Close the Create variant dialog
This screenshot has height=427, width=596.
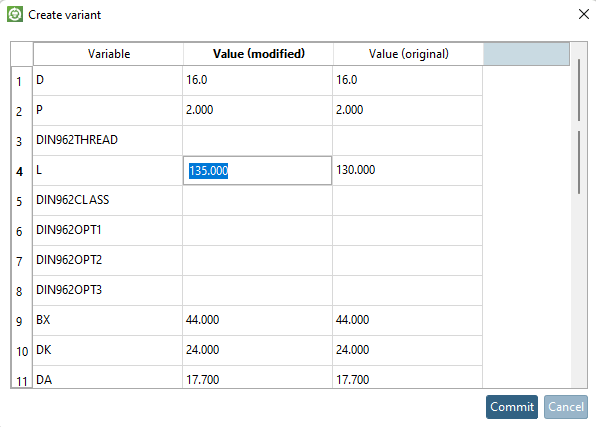[x=583, y=14]
